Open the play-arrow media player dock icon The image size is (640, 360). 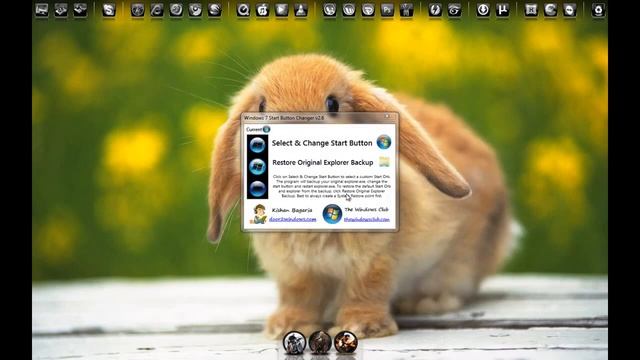[x=282, y=10]
